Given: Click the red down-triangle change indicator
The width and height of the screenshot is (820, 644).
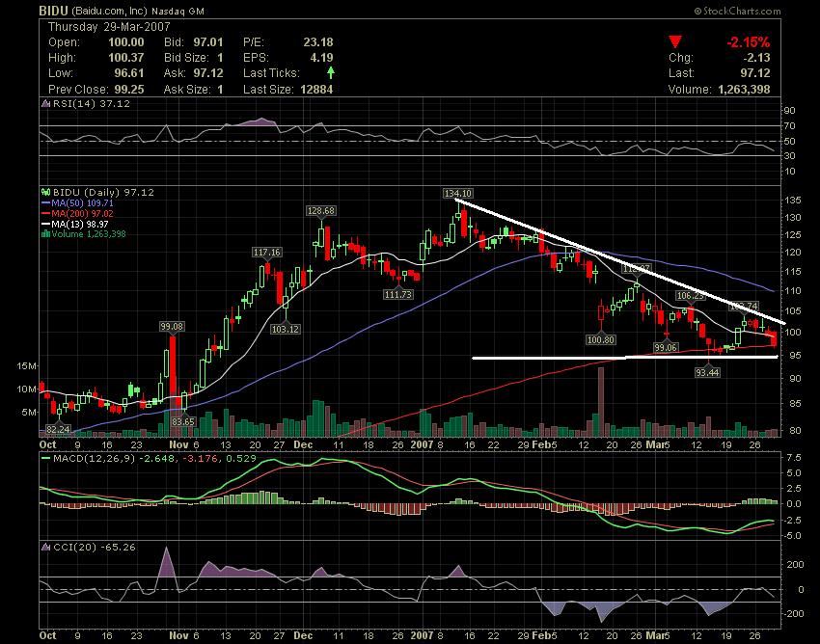Looking at the screenshot, I should pos(675,41).
